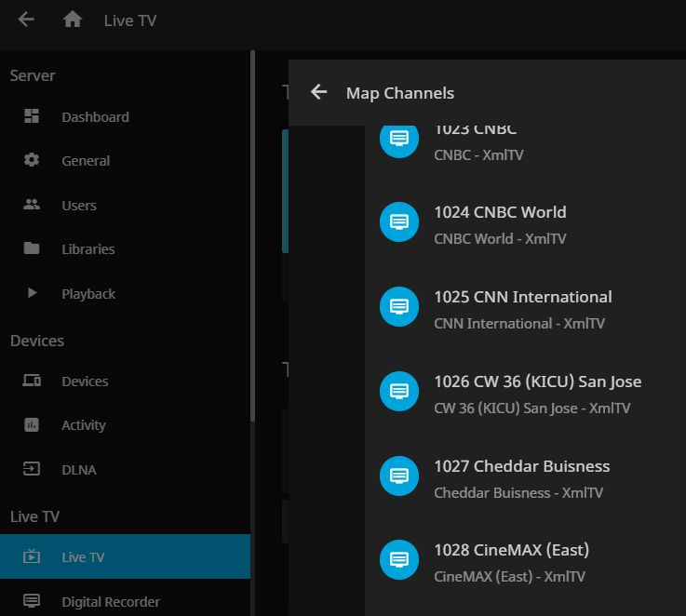Select the highlighted Live TV menu item

(125, 556)
